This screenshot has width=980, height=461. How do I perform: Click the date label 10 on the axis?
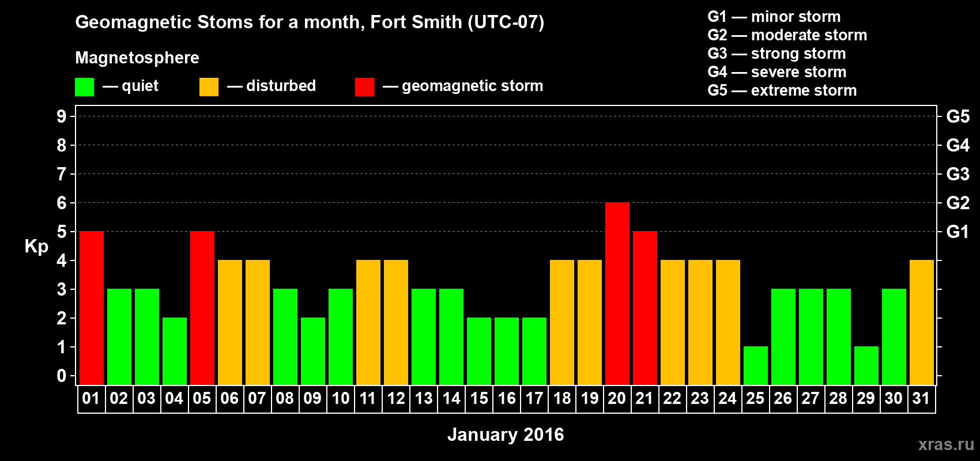pyautogui.click(x=340, y=398)
